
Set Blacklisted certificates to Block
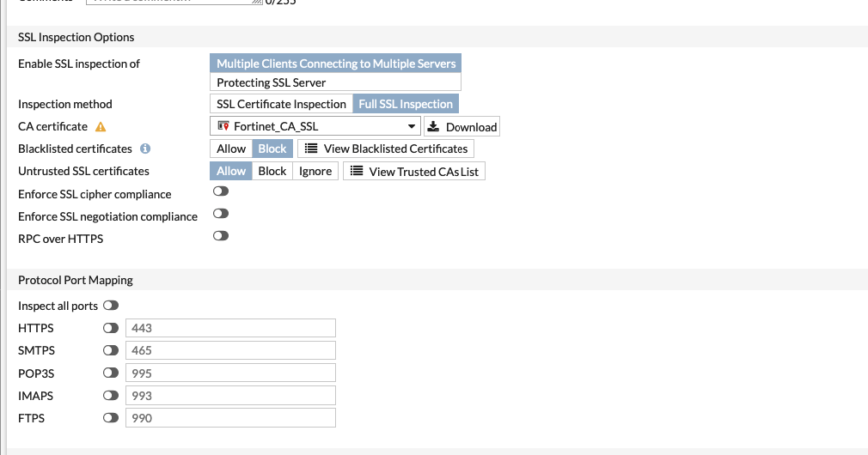tap(272, 149)
